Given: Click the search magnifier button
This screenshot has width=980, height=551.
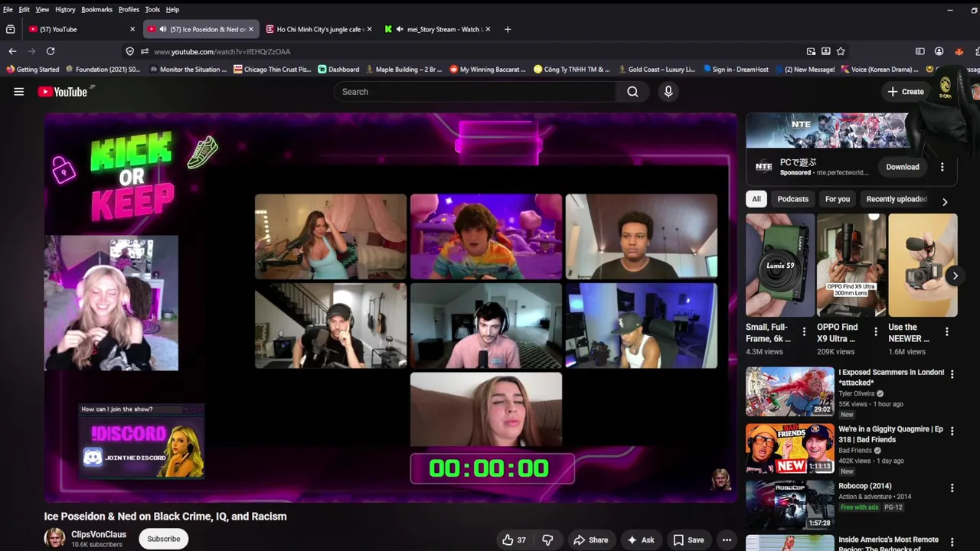Looking at the screenshot, I should click(632, 92).
